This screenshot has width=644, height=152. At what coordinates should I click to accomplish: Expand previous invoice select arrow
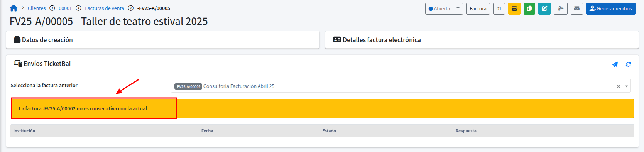(627, 86)
